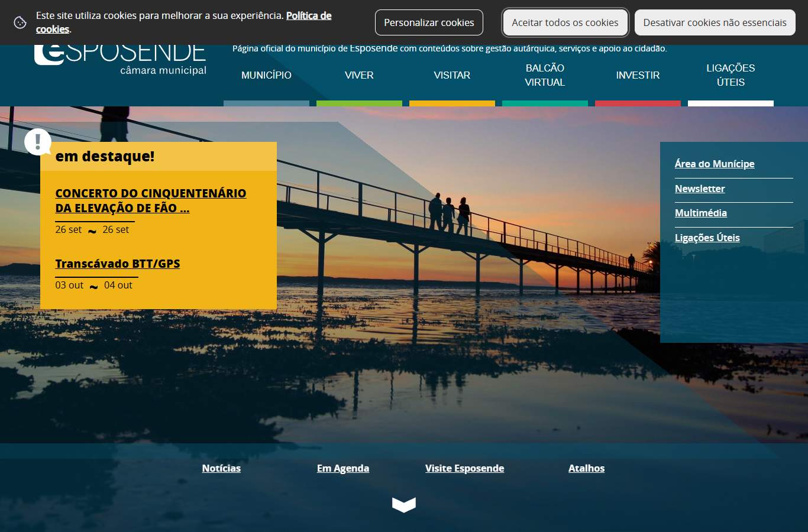Open Ligações Úteis in the side panel

click(707, 238)
